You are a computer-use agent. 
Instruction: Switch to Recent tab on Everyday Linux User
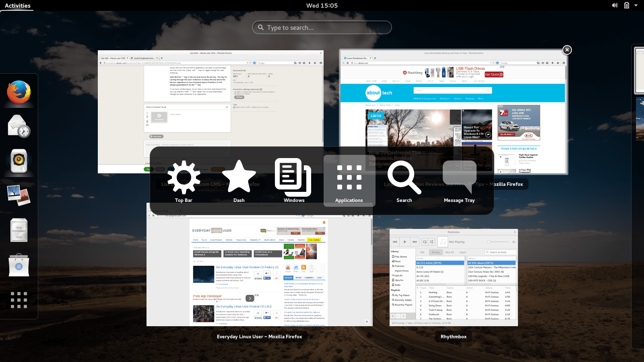[x=299, y=278]
